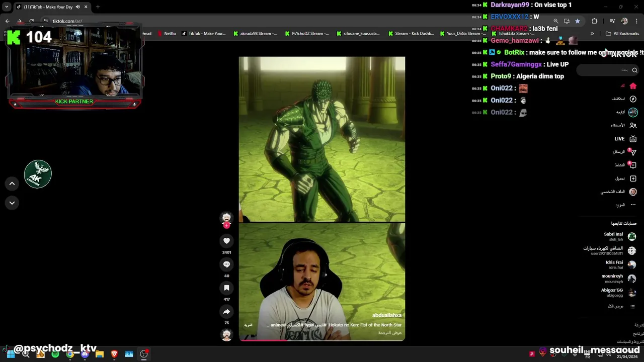Open Chrome profile avatar
Viewport: 644px width, 362px height.
(x=624, y=21)
